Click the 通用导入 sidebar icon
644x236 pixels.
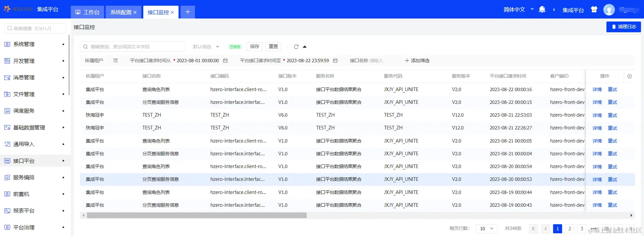pyautogui.click(x=7, y=144)
